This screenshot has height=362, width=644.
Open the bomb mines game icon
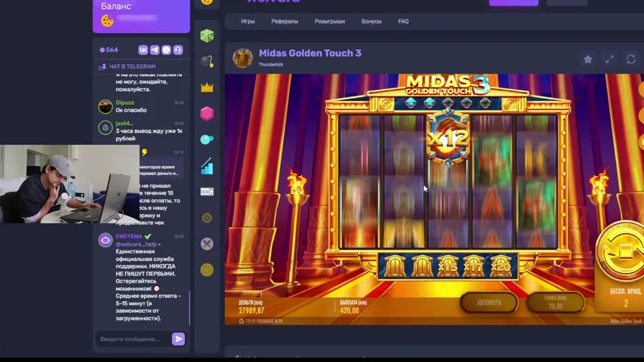[x=207, y=62]
